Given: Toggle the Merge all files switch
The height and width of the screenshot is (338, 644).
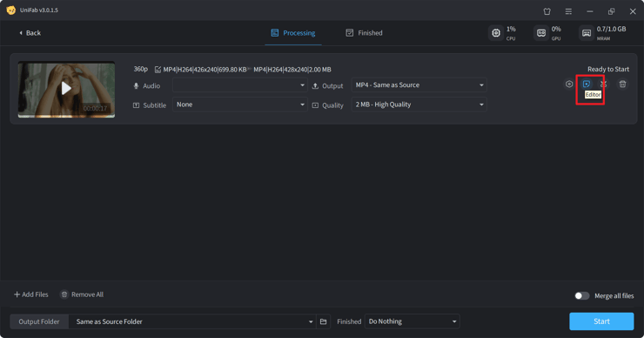Looking at the screenshot, I should tap(581, 295).
